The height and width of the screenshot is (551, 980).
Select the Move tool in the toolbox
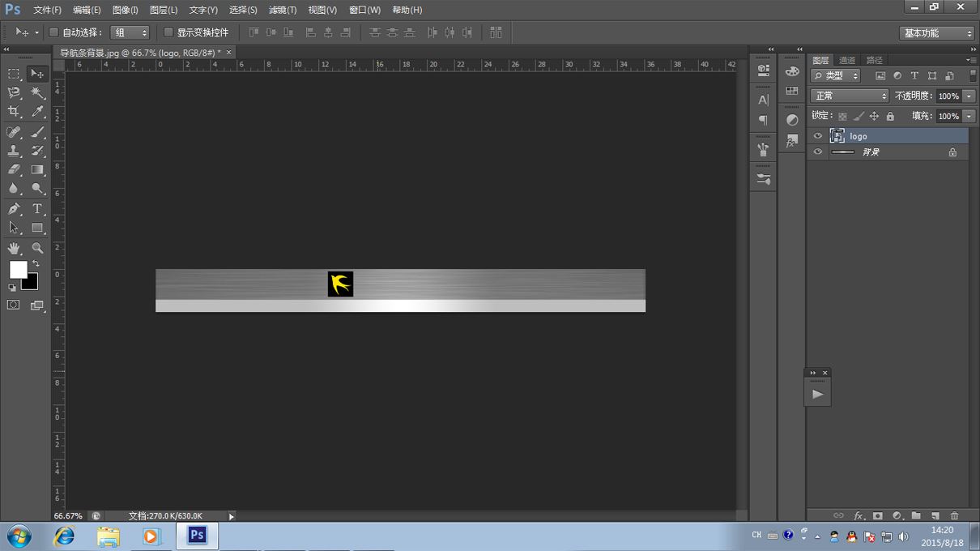point(37,74)
